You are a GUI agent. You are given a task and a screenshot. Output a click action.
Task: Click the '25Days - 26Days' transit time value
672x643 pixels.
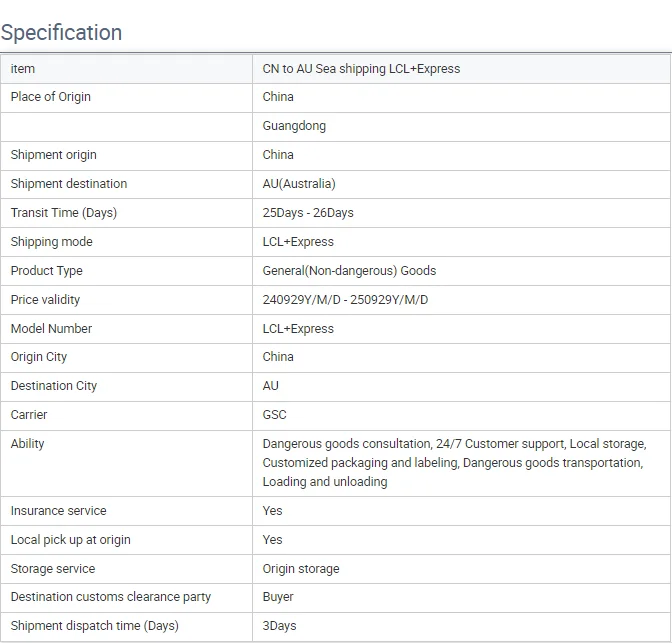tap(308, 213)
